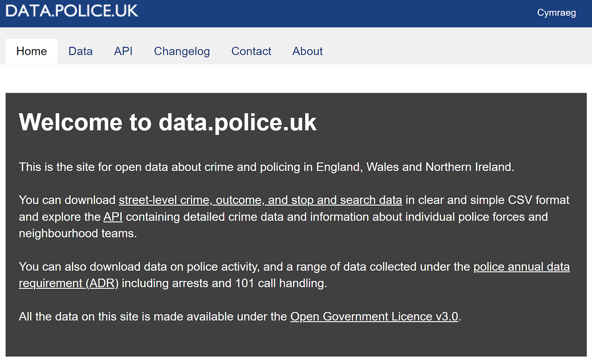Viewport: 592px width, 364px height.
Task: Open the Data tab
Action: click(x=81, y=51)
